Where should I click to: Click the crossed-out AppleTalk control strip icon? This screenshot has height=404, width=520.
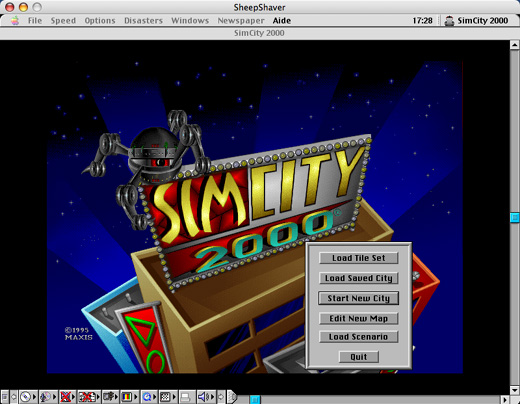pyautogui.click(x=65, y=397)
